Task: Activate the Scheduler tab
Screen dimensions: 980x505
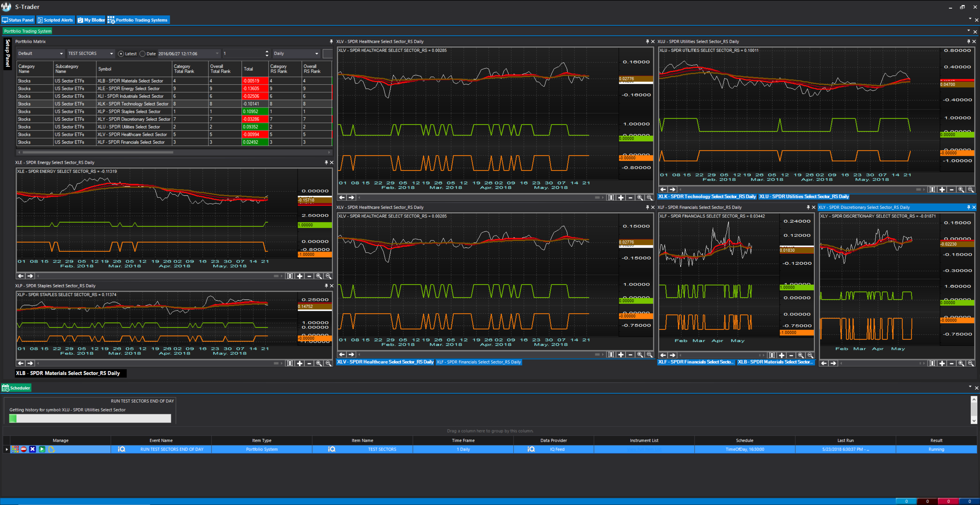Action: [16, 388]
